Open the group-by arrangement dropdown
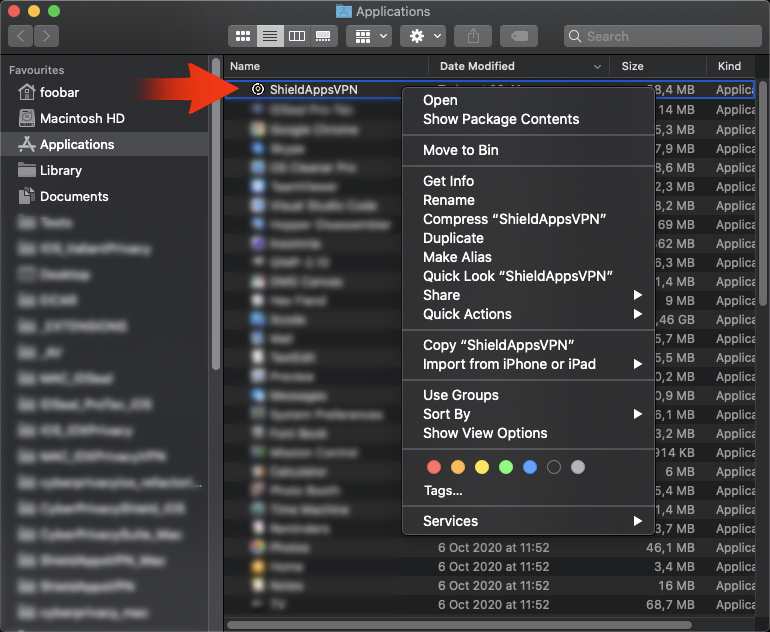 (x=369, y=36)
